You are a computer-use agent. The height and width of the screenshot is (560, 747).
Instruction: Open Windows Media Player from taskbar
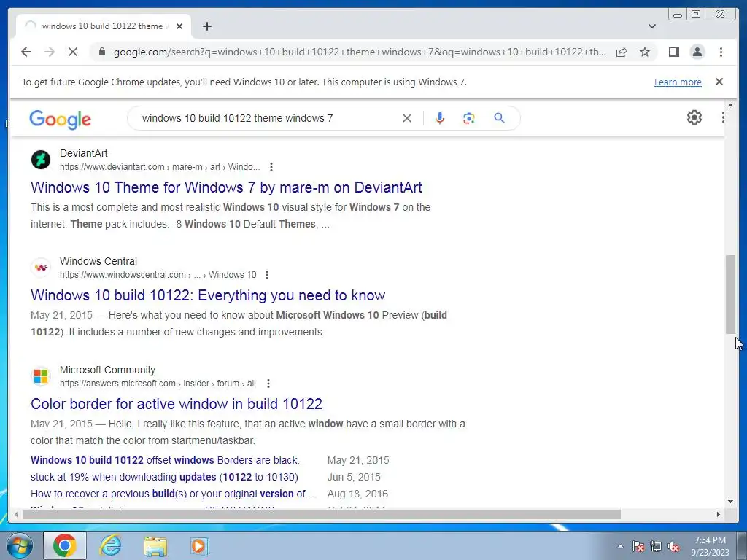199,545
